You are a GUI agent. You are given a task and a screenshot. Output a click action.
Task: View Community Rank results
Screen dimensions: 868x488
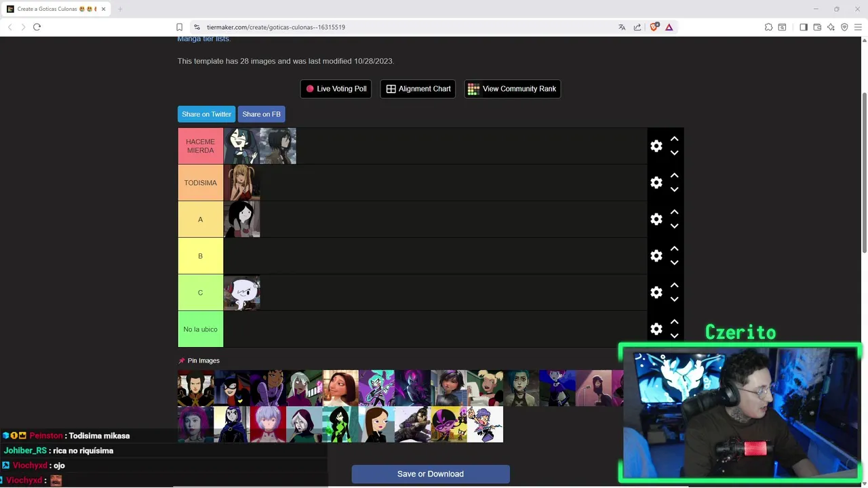click(x=512, y=89)
